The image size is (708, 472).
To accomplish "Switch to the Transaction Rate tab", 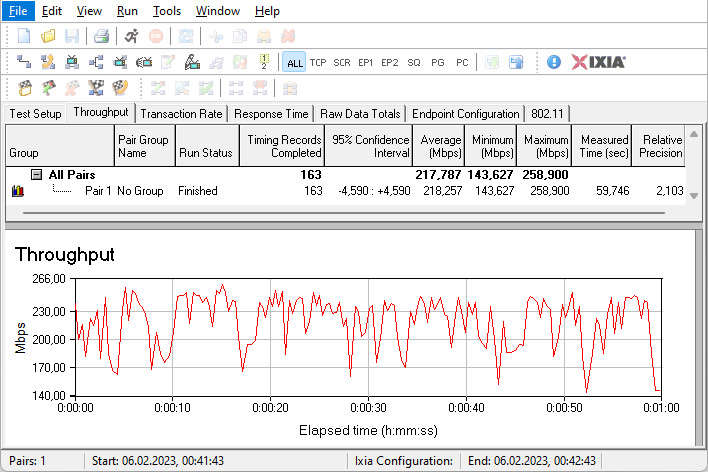I will (181, 114).
